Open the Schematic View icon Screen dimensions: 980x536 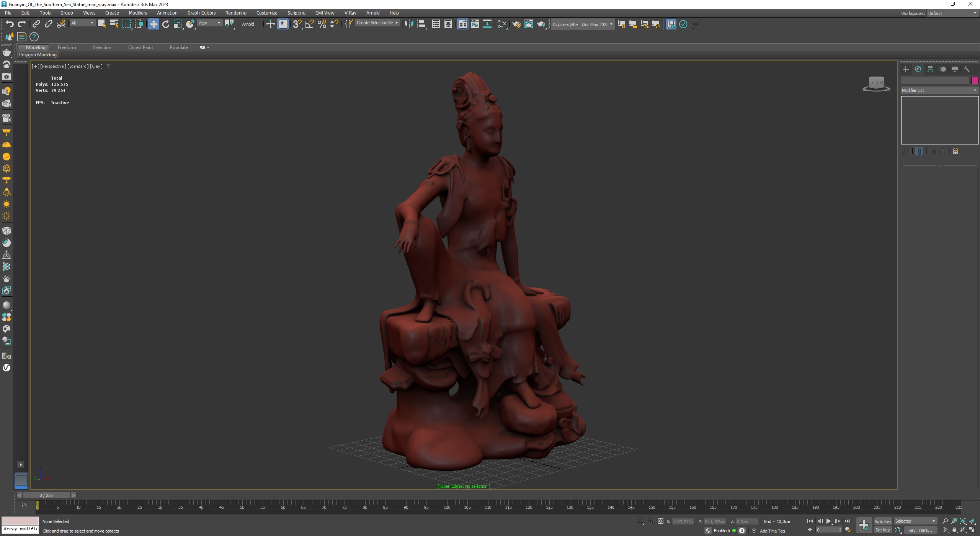[487, 24]
